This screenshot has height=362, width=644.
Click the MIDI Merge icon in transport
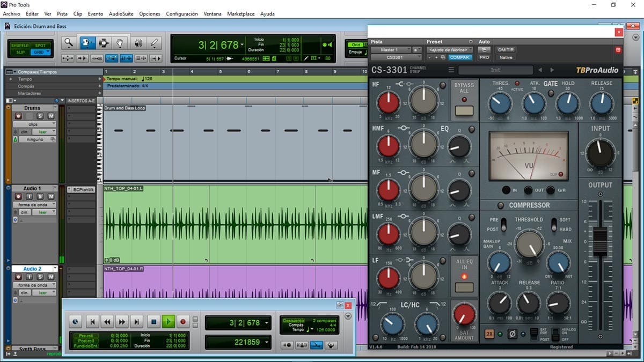point(331,345)
